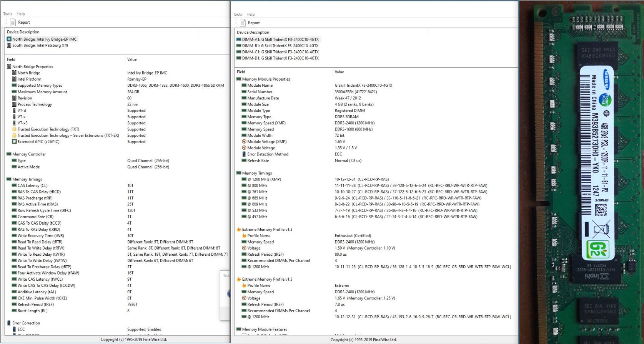Open the Help menu in the North Bridge window
This screenshot has height=344, width=644.
pos(21,14)
